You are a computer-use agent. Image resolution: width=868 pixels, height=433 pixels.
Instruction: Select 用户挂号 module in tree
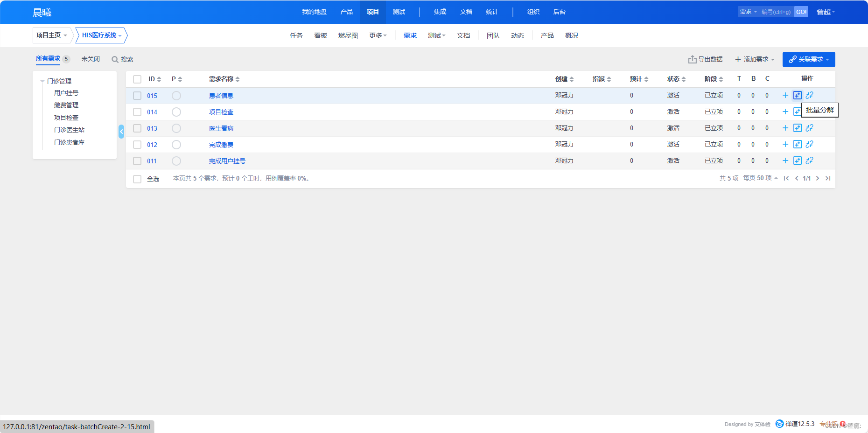(66, 93)
